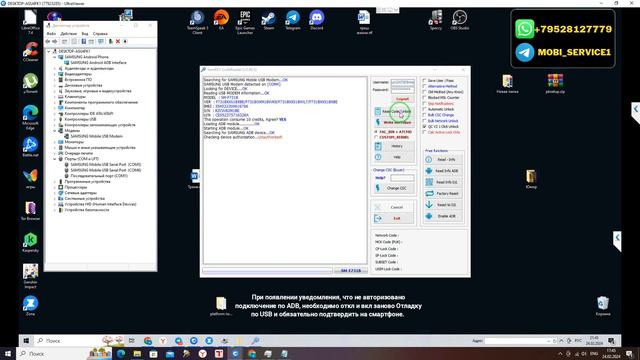Toggle the Skip Notifications checkbox
Viewport: 640px width, 360px height.
[425, 104]
